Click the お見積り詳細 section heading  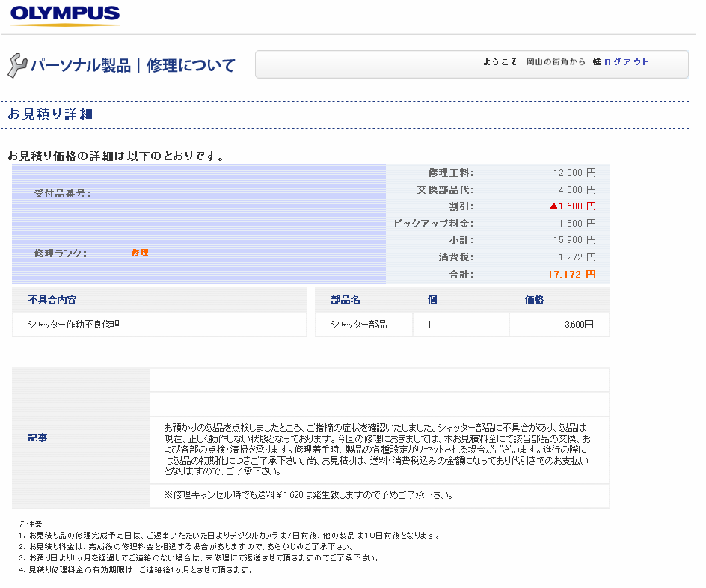(50, 114)
